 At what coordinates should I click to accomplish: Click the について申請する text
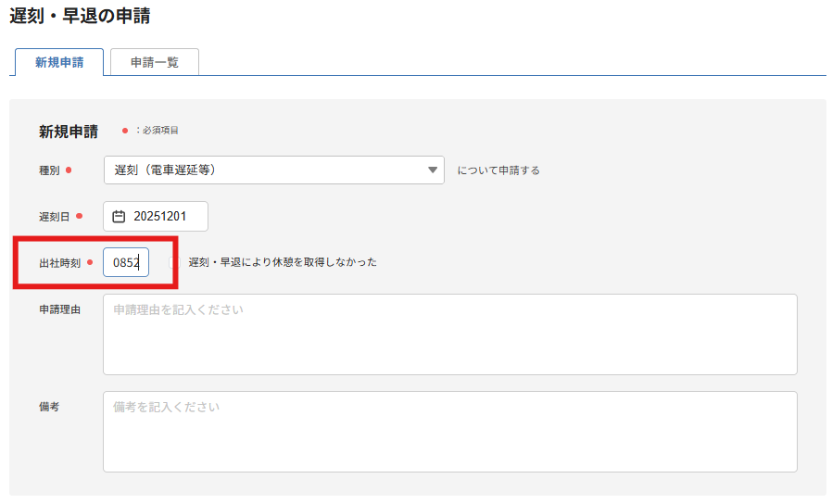[498, 170]
